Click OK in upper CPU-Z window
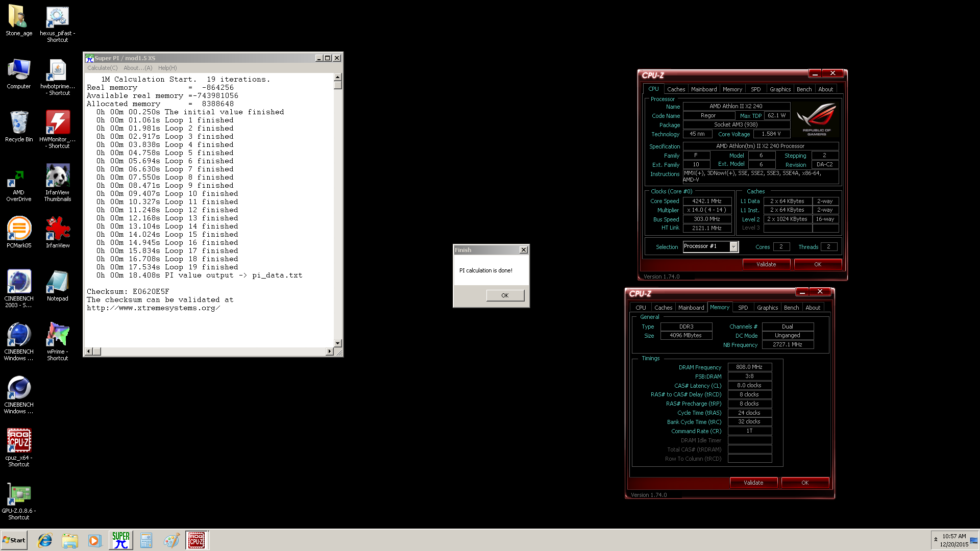This screenshot has width=980, height=551. pyautogui.click(x=818, y=264)
